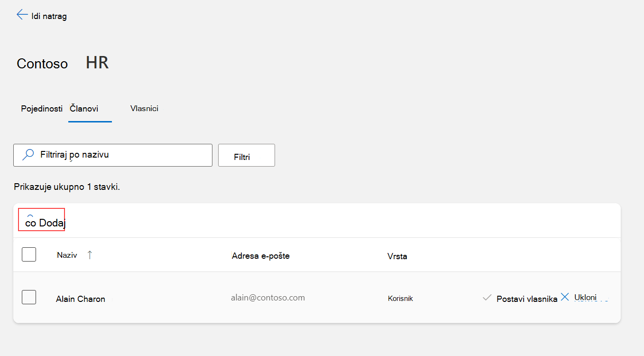Click the X icon beside Ukloni
The image size is (644, 356).
click(565, 297)
